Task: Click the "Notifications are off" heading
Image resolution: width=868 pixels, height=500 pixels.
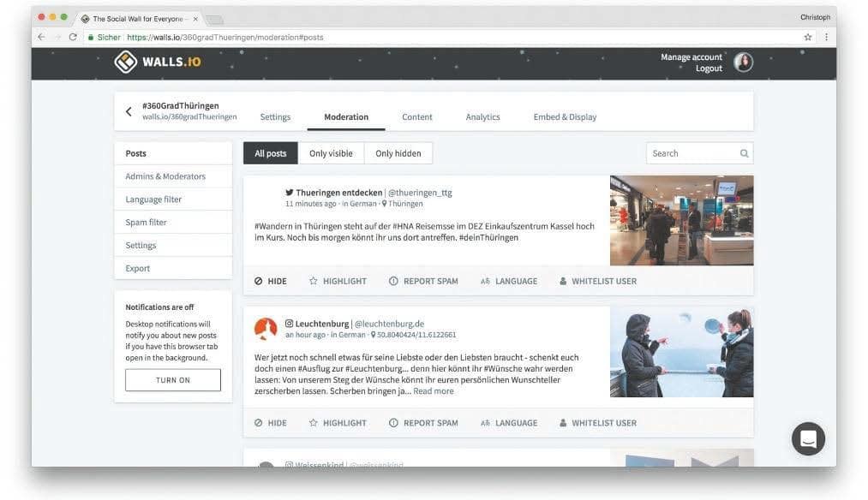Action: click(x=159, y=307)
